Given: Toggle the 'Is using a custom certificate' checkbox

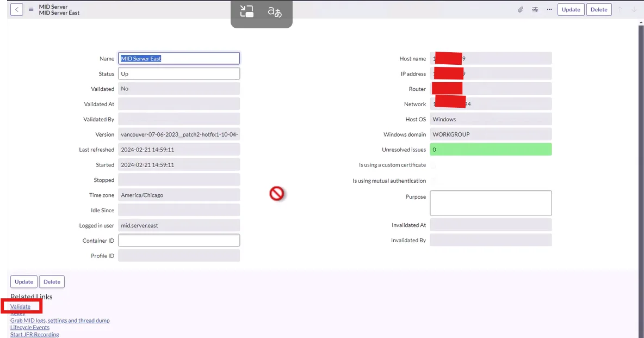Looking at the screenshot, I should pyautogui.click(x=434, y=165).
